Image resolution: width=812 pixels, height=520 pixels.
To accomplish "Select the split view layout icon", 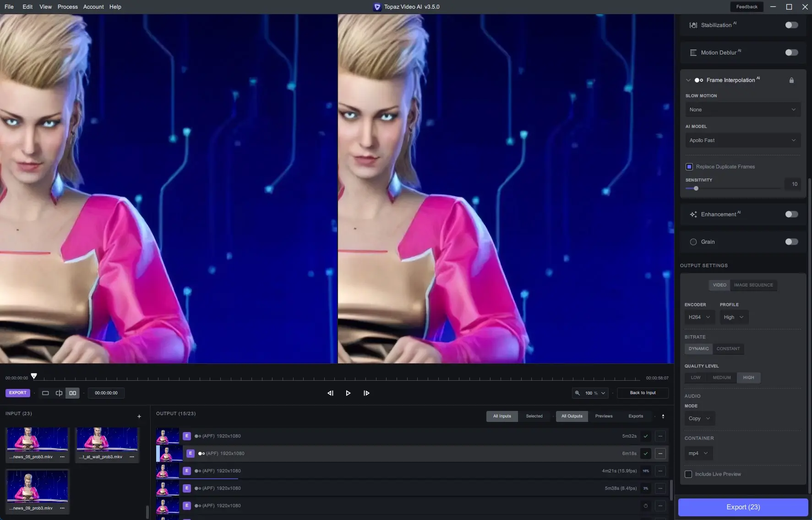I will (59, 393).
